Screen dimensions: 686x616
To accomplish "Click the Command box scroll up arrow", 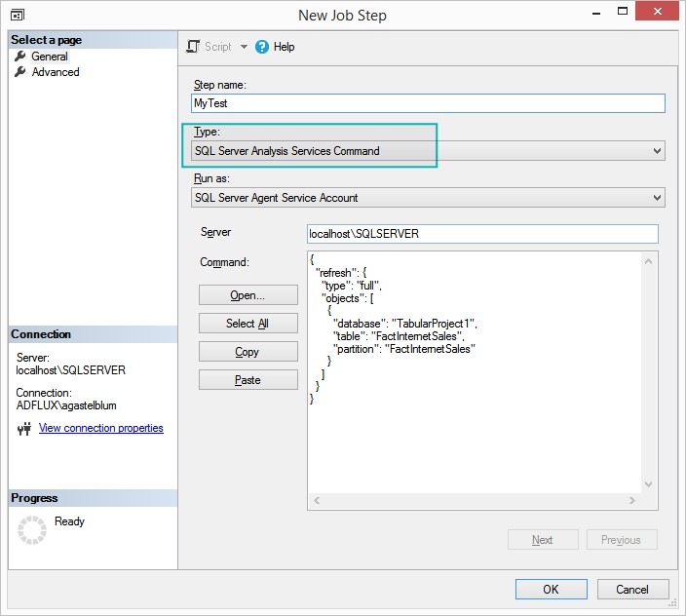I will click(649, 261).
